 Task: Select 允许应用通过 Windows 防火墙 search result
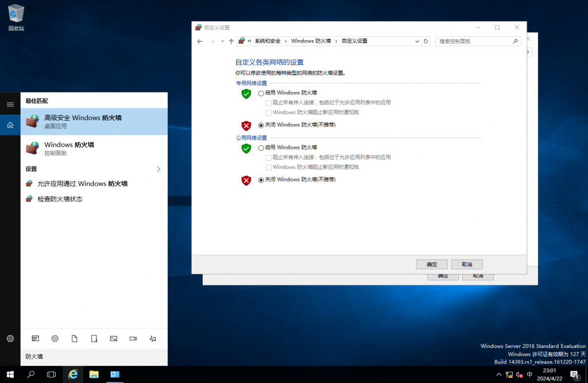(82, 184)
